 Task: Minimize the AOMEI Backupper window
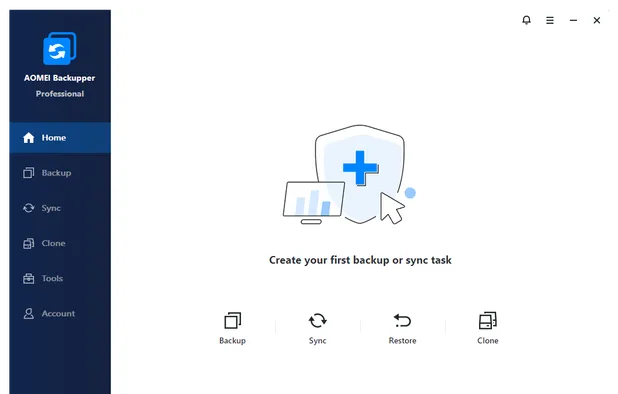coord(573,20)
